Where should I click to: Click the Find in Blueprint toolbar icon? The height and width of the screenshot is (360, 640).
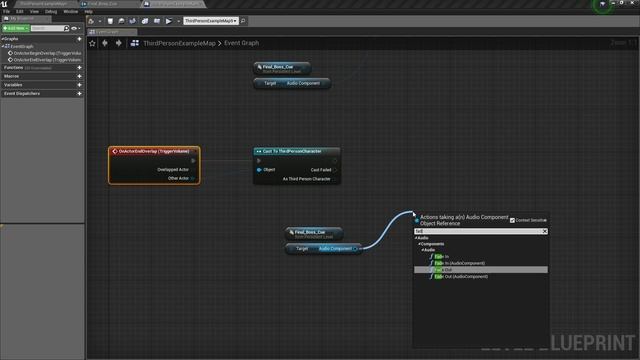tap(121, 21)
